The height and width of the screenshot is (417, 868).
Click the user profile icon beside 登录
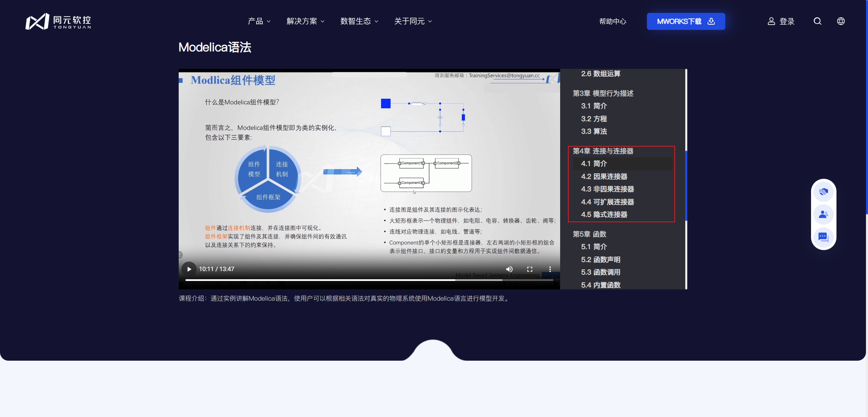(771, 21)
